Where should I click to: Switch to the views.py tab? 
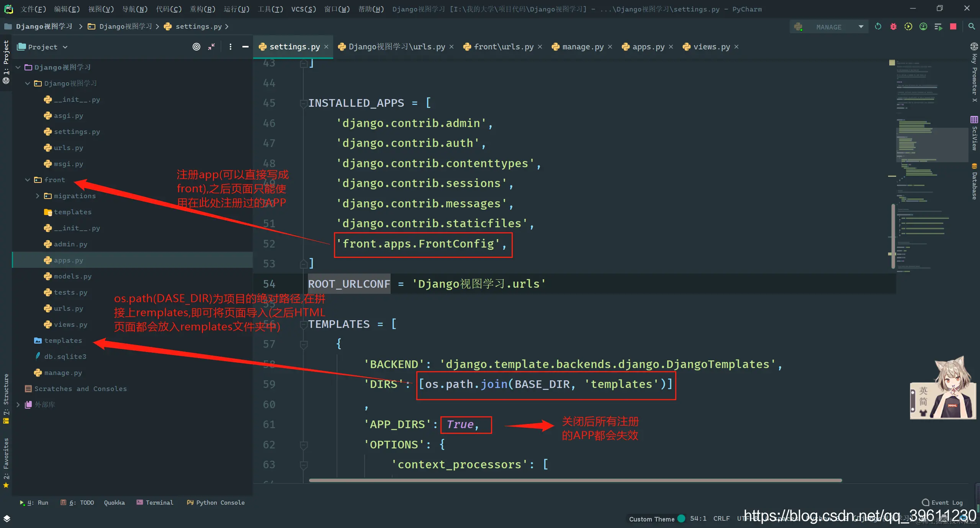[711, 47]
